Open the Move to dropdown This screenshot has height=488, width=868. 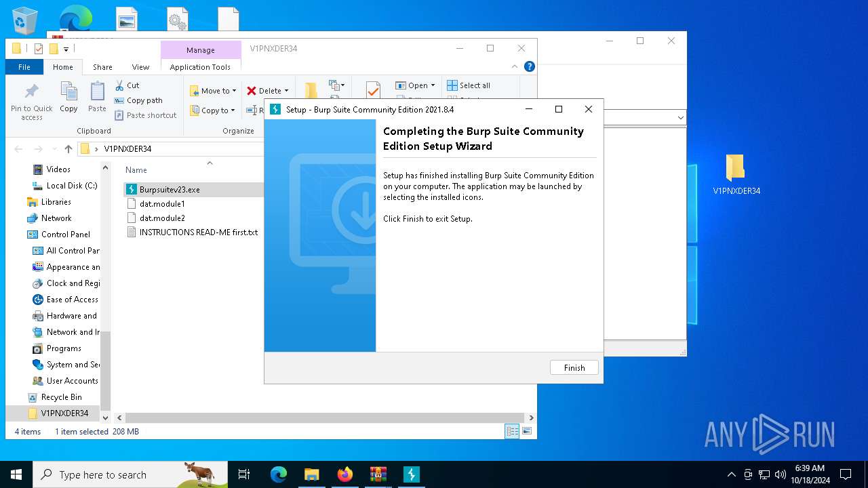[213, 91]
